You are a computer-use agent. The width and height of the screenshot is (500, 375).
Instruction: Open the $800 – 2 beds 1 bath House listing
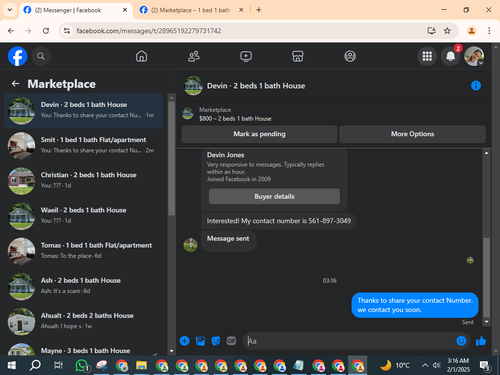[235, 119]
